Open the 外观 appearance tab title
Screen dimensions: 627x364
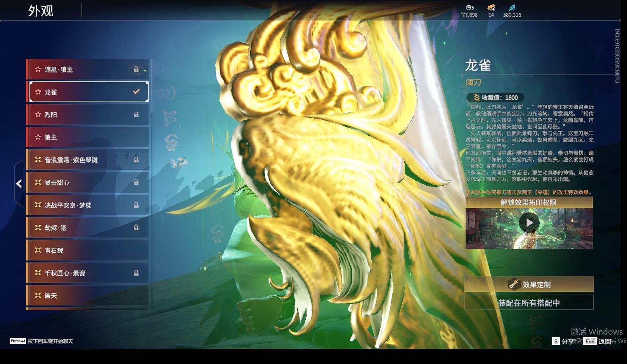[40, 10]
